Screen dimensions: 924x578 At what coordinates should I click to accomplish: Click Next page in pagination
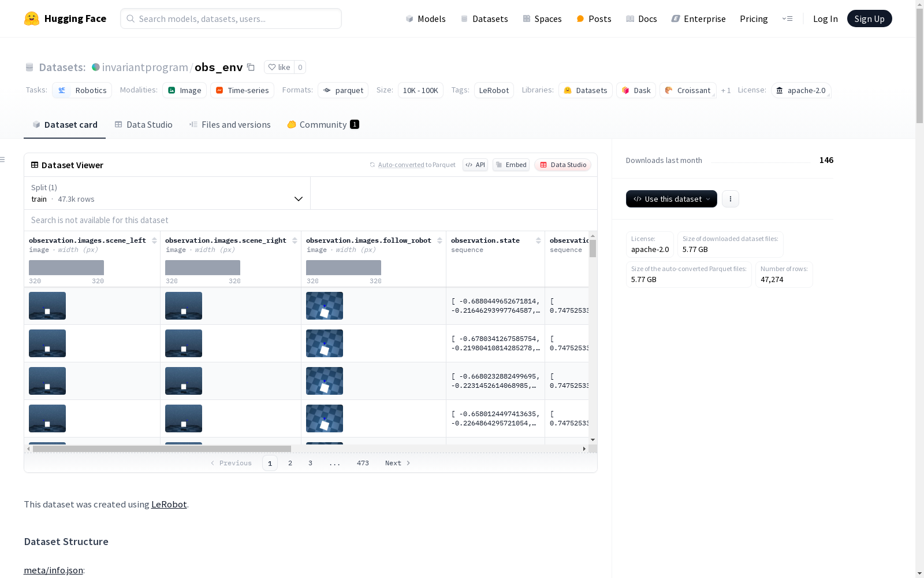(398, 463)
